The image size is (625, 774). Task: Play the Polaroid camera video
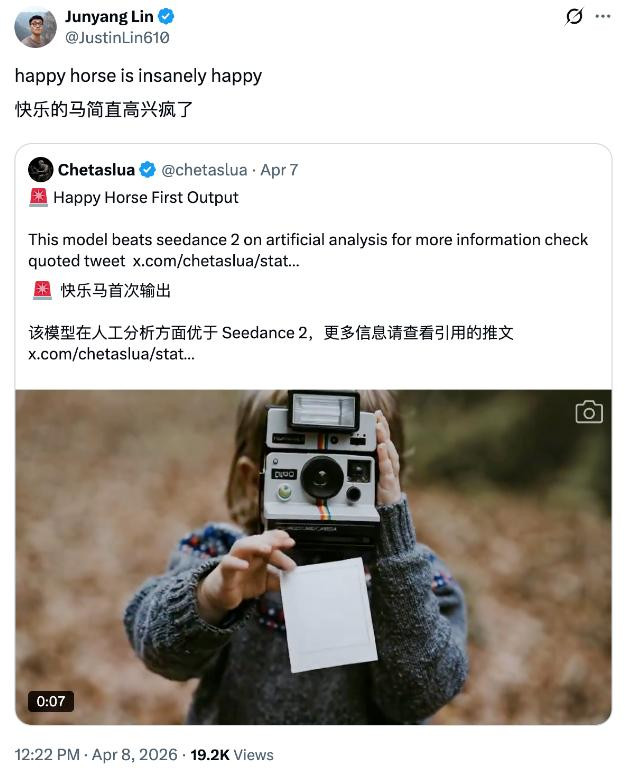click(x=313, y=557)
